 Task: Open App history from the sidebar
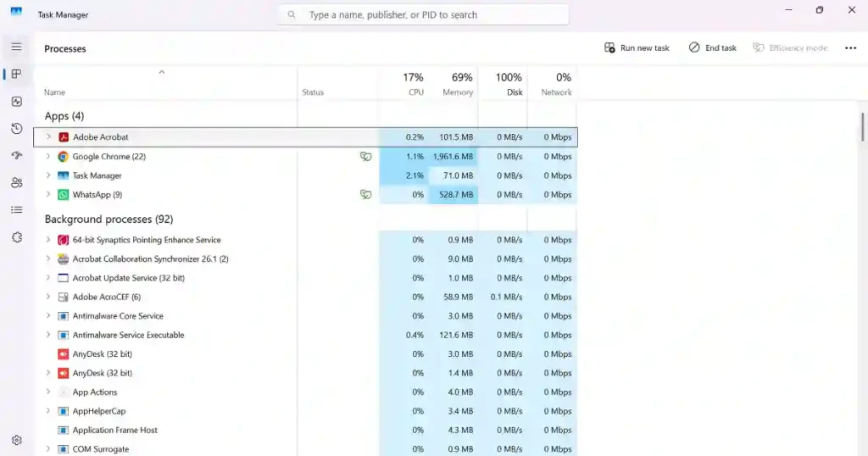click(17, 128)
